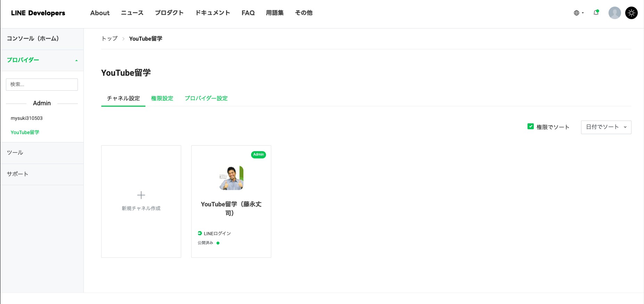Focus the provider 検索 field
Viewport: 644px width, 304px height.
pos(42,84)
